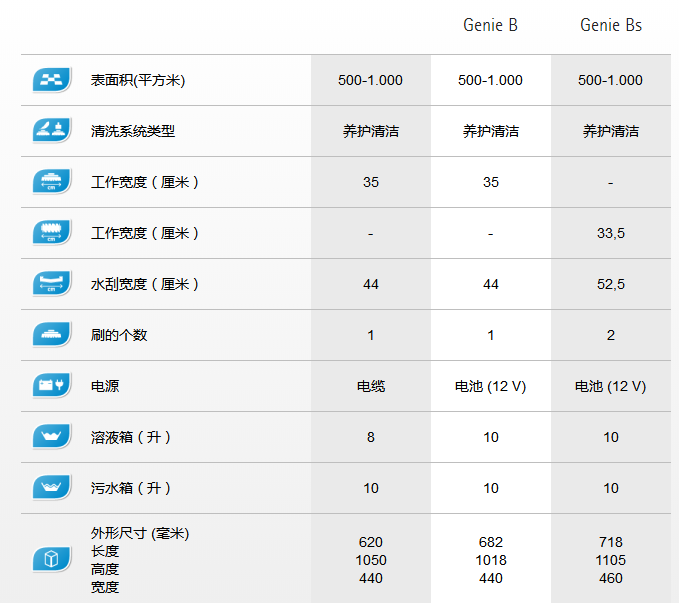The height and width of the screenshot is (603, 679).
Task: Click the battery and plug power icon
Action: click(52, 386)
